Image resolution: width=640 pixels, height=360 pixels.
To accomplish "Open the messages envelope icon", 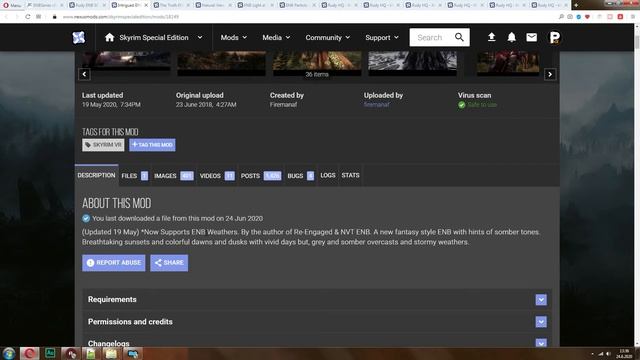I will tap(531, 37).
